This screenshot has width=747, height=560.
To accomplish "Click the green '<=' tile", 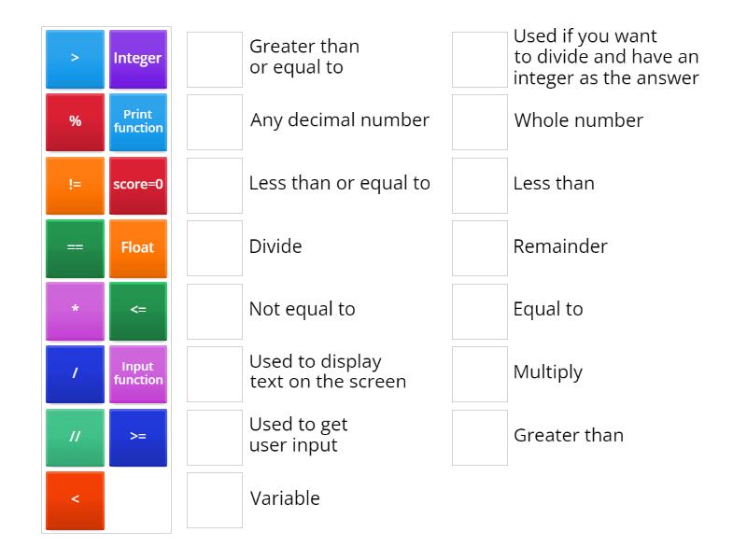I will point(138,311).
